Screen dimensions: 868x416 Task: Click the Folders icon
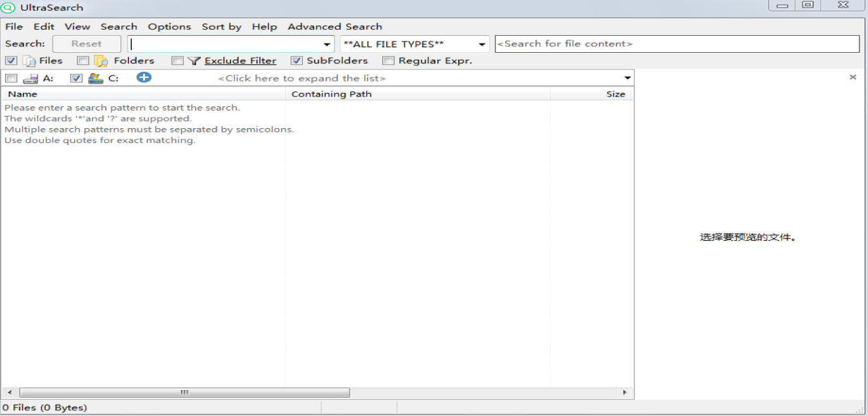click(101, 61)
